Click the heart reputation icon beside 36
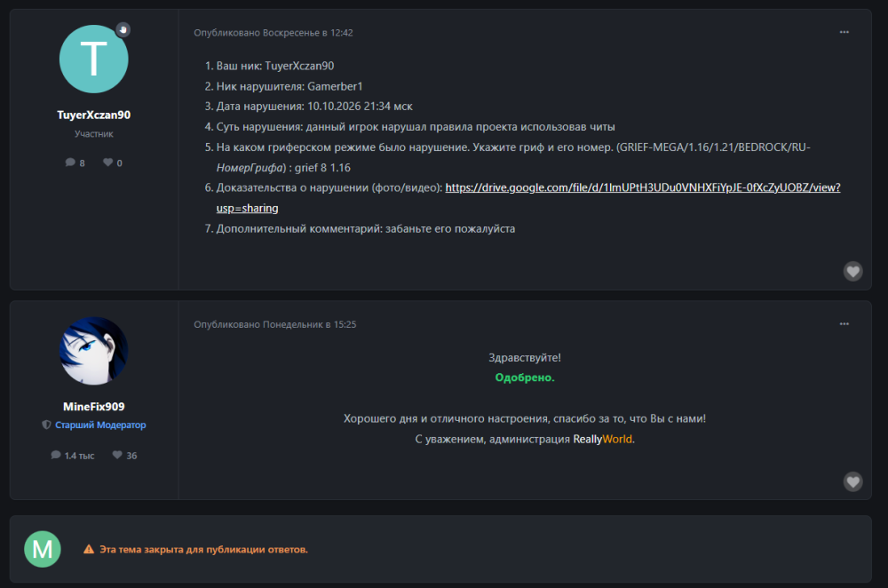The height and width of the screenshot is (588, 888). [x=117, y=455]
